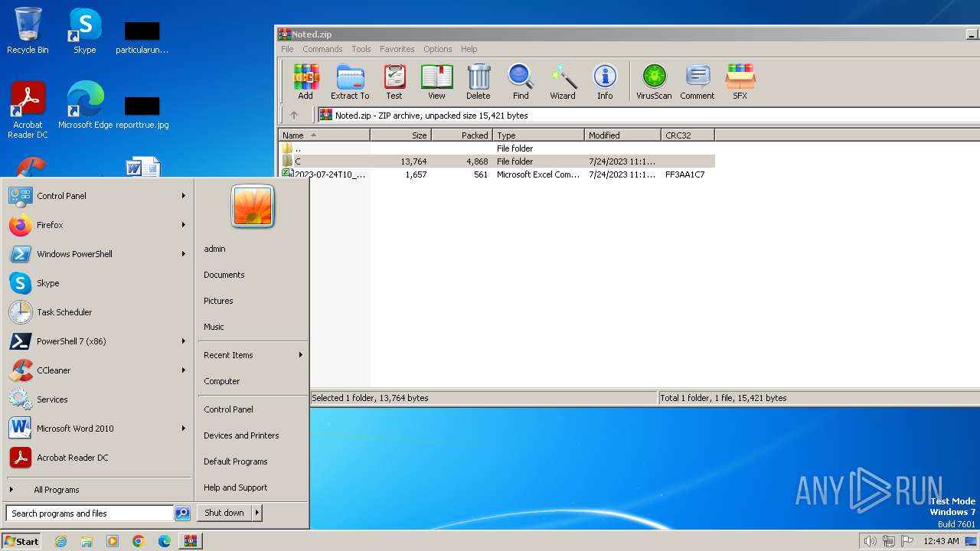Click the search magnifier button in Start menu
Screen dimensions: 980x551
pos(182,514)
